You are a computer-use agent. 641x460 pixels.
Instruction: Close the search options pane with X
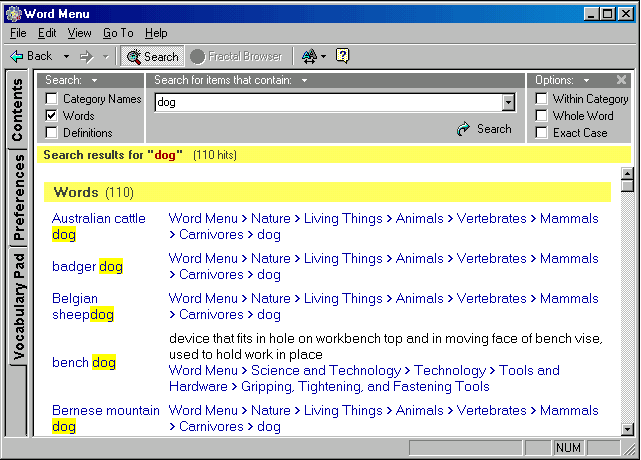pos(621,80)
